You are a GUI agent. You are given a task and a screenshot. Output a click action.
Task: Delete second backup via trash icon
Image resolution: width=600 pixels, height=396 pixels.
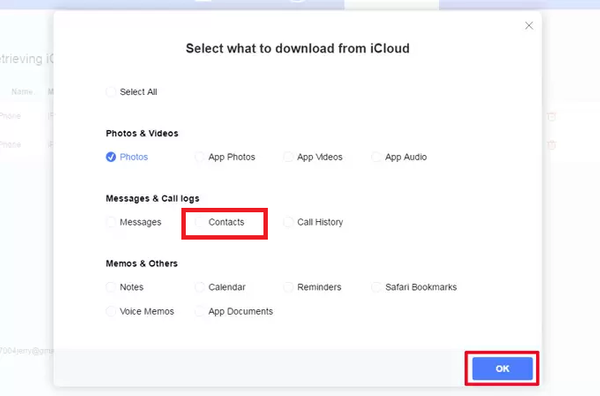click(x=551, y=145)
